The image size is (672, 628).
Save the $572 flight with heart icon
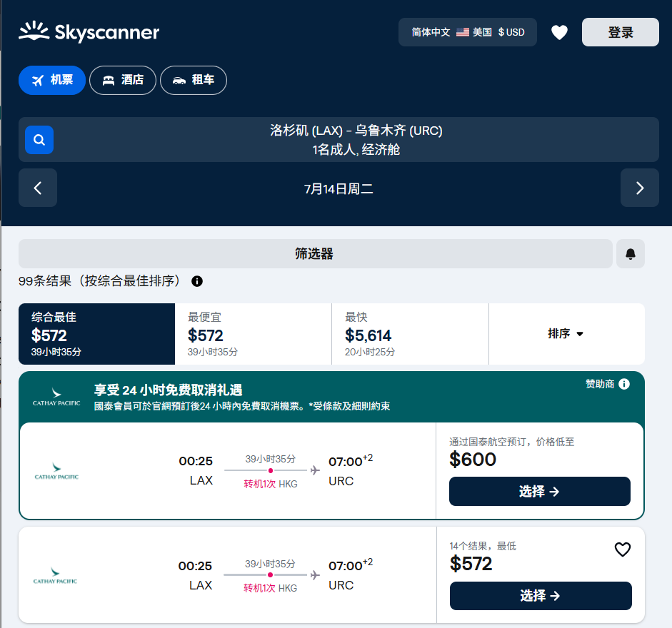click(x=623, y=549)
